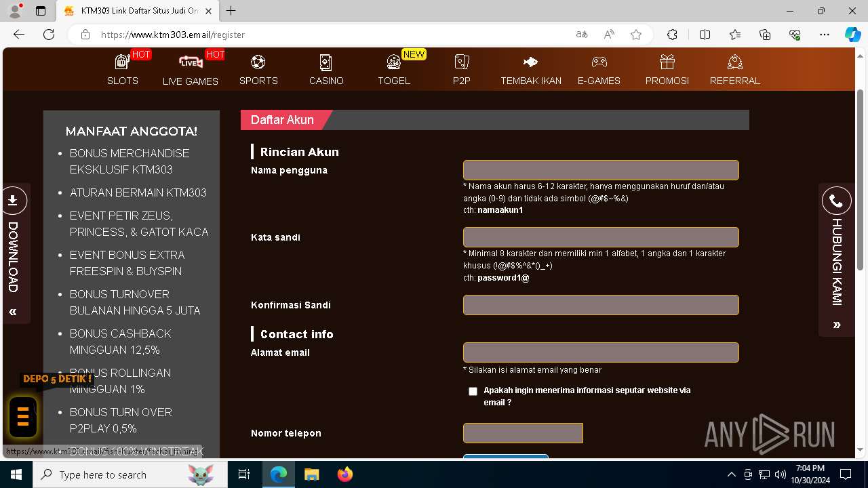This screenshot has width=868, height=488.
Task: Click the CASINO menu label
Action: coord(326,81)
